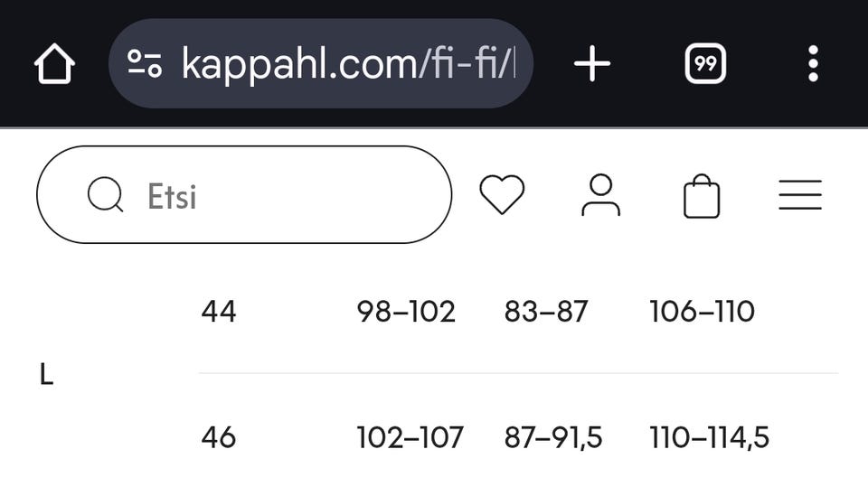The image size is (868, 496).
Task: Click the magnifying glass search icon
Action: pyautogui.click(x=105, y=195)
